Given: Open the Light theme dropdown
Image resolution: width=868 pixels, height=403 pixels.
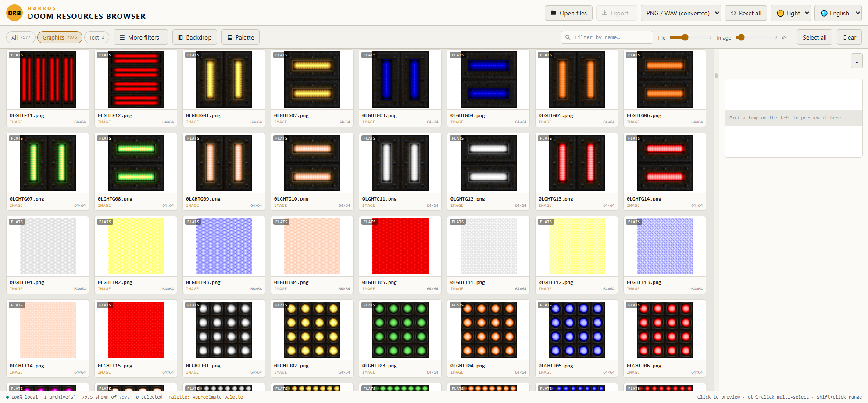Looking at the screenshot, I should [791, 13].
